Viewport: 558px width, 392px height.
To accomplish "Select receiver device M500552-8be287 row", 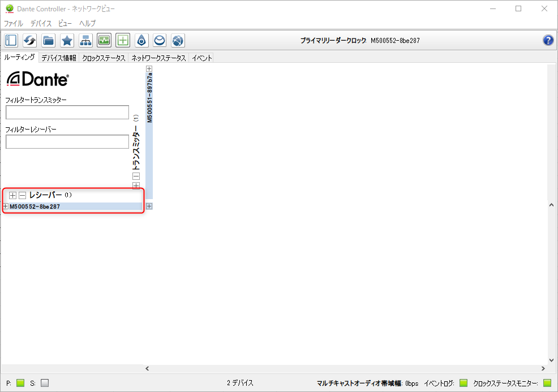I will [x=75, y=206].
